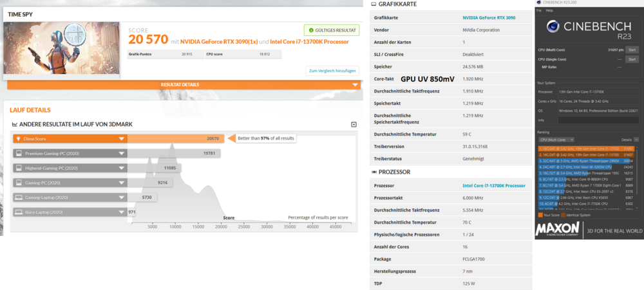Viewport: 644px width, 290px height.
Task: Click the desktop icon beside Premium-Gaming-PC (2020)
Action: coord(19,154)
